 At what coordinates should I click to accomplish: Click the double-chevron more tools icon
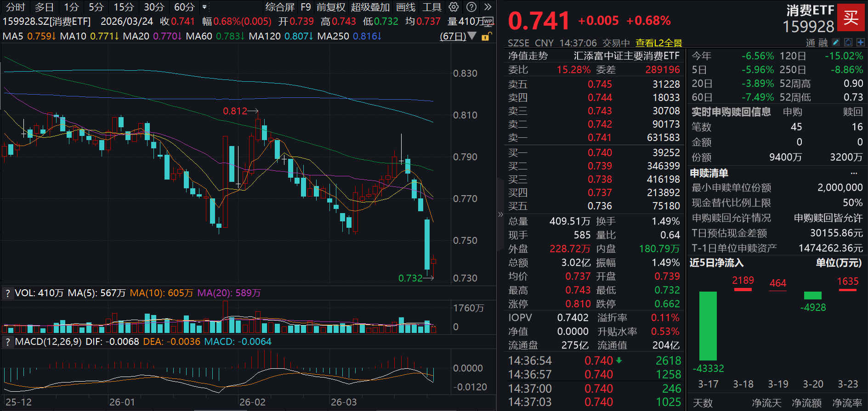pos(488,7)
